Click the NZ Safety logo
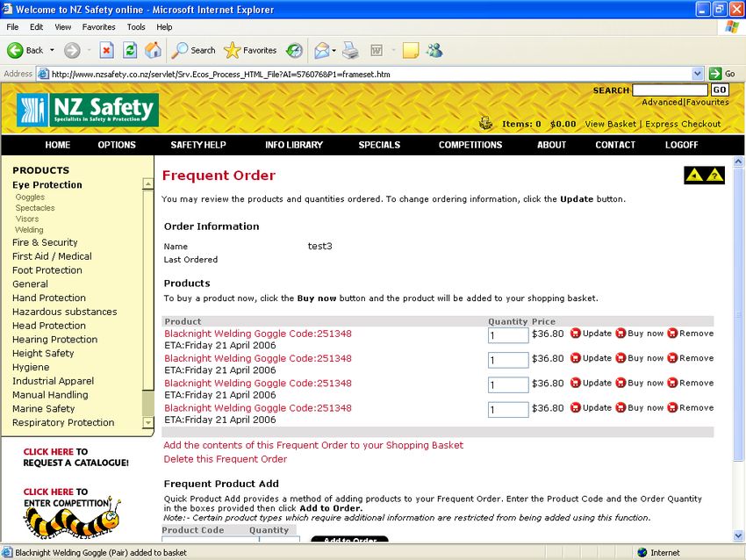Screen dimensions: 746x560 click(x=87, y=110)
